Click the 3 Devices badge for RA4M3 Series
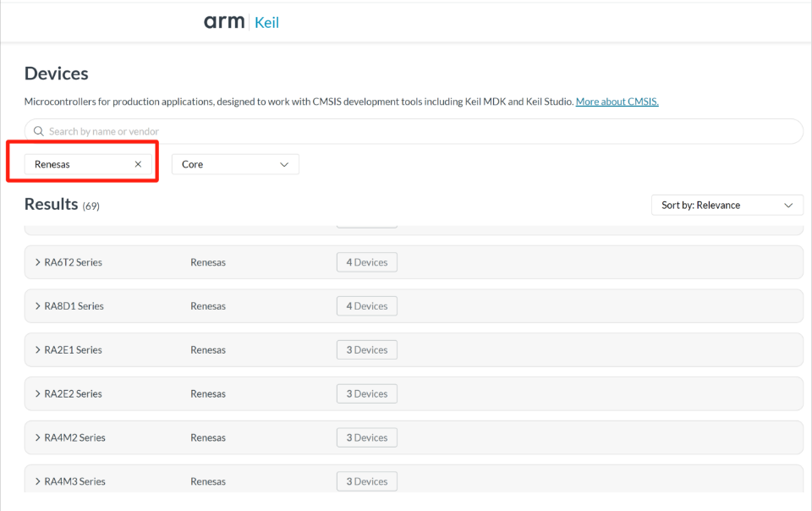Viewport: 812px width, 511px height. click(366, 481)
